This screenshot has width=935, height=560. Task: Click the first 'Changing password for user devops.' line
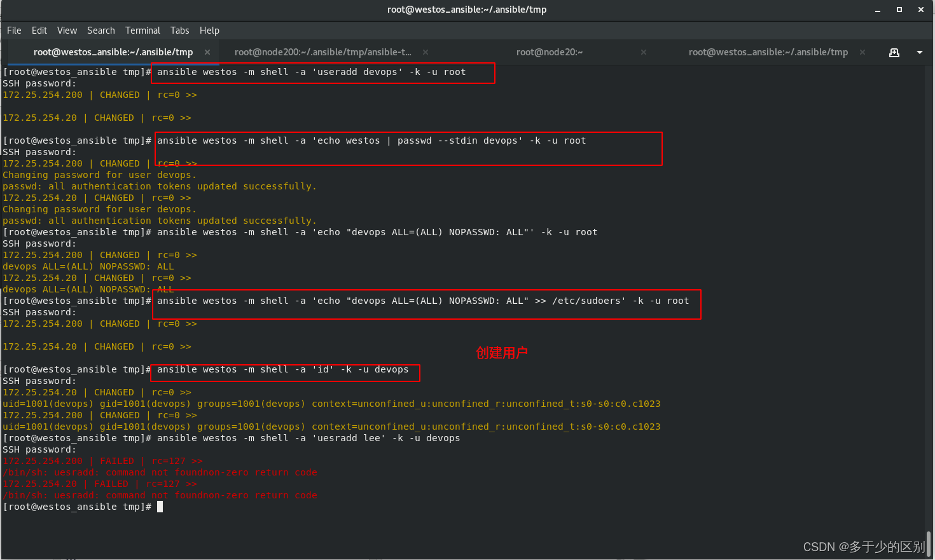(x=99, y=175)
